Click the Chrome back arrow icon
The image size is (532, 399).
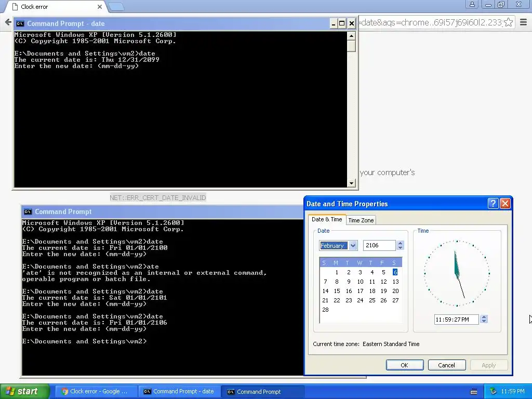point(8,22)
